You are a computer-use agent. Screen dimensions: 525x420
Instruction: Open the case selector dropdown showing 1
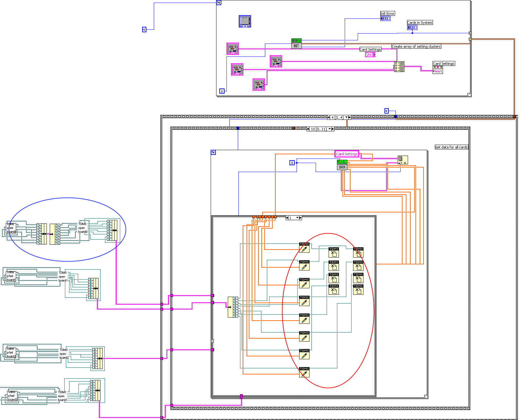(297, 218)
